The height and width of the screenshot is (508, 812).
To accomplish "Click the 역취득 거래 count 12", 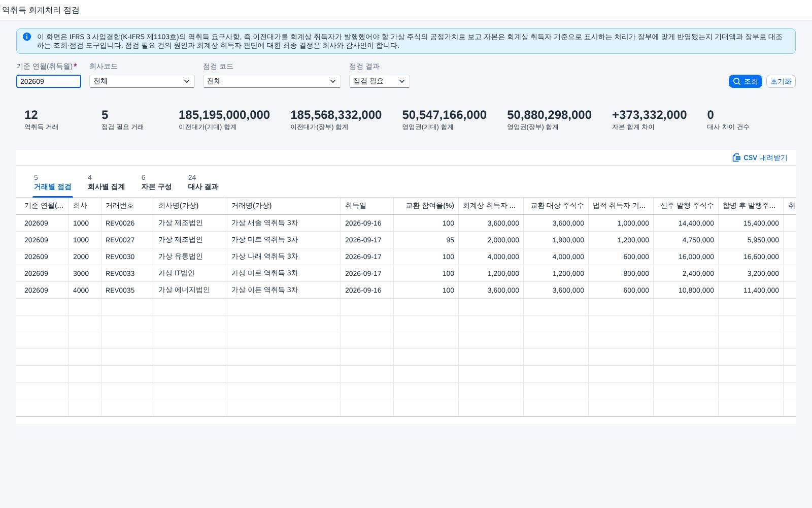I will click(x=31, y=115).
